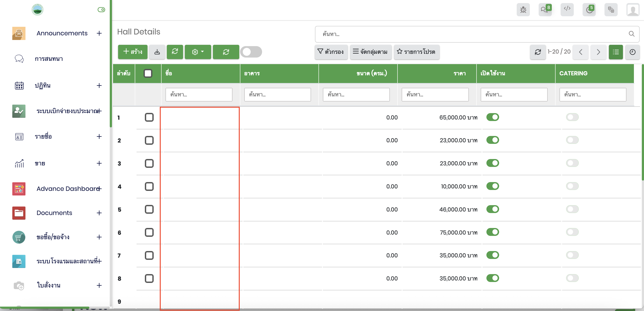Screen dimensions: 644x311
Task: Click the สร้าง create button
Action: click(133, 52)
